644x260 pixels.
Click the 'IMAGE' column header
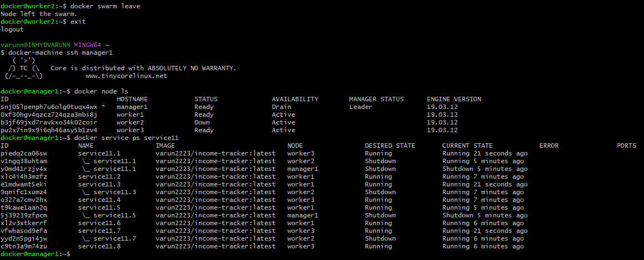click(165, 145)
